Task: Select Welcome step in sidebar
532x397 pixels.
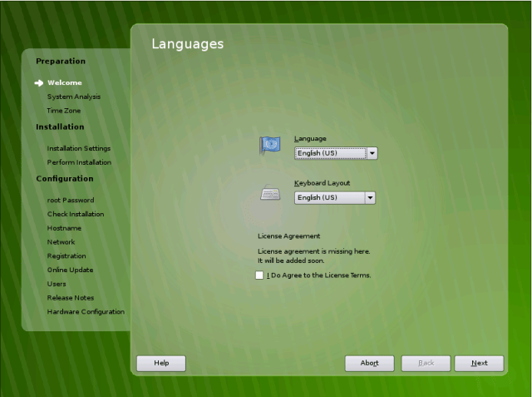Action: [x=65, y=83]
